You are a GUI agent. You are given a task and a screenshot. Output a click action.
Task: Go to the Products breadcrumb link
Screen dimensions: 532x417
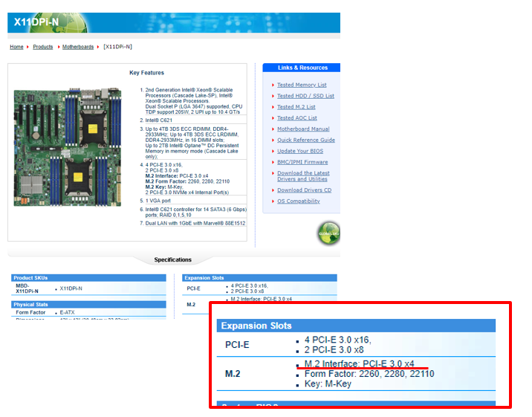click(43, 47)
